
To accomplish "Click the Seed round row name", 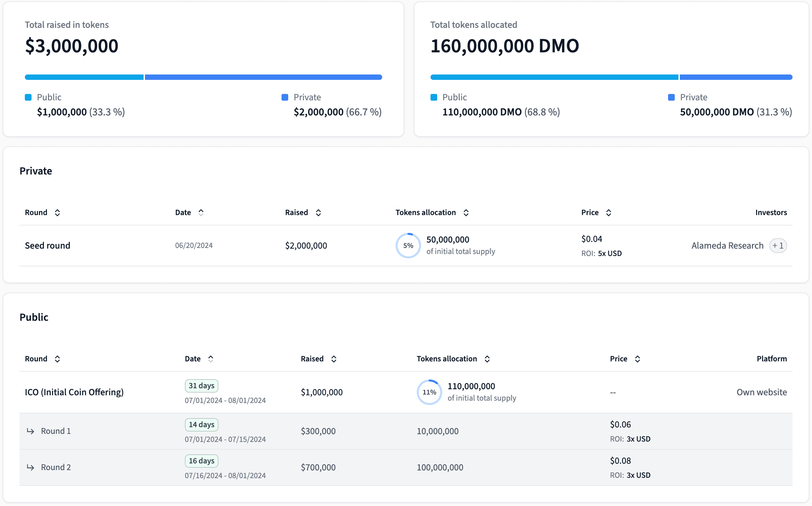I will pos(48,246).
